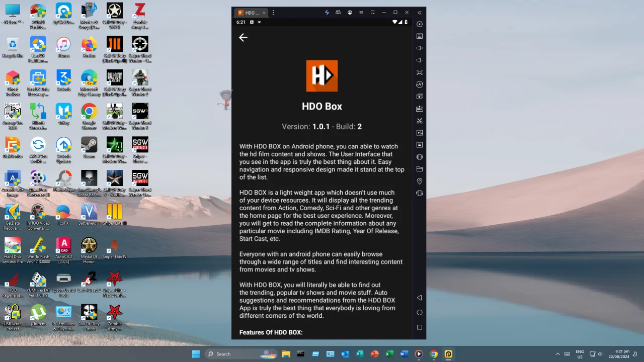
Task: Install an APK via the sidebar APK icon
Action: pyautogui.click(x=420, y=109)
